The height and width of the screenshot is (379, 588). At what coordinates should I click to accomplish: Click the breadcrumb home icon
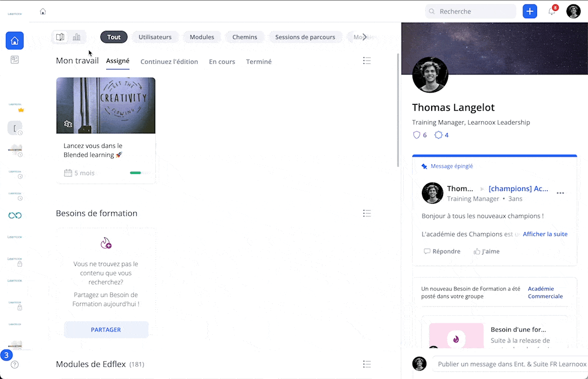pos(43,11)
